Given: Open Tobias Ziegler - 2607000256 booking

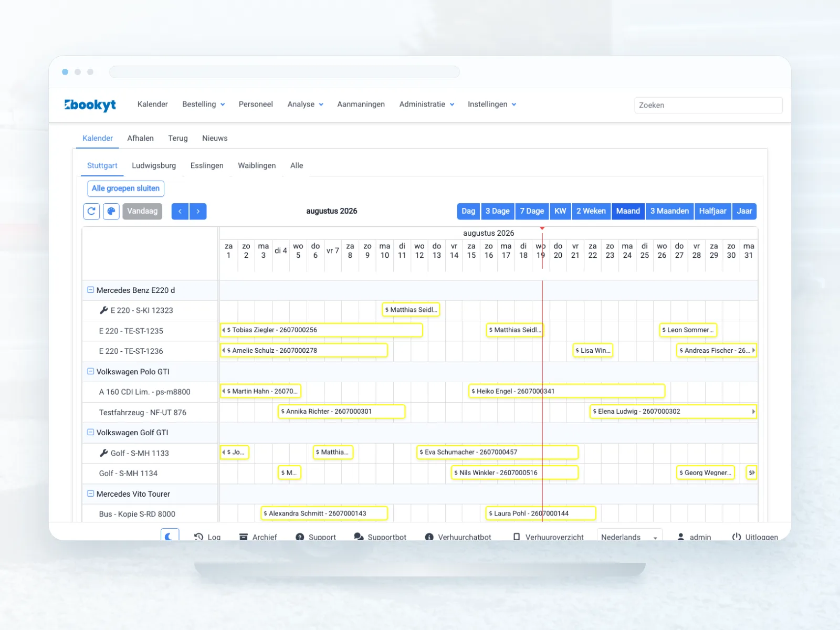Looking at the screenshot, I should (x=321, y=330).
